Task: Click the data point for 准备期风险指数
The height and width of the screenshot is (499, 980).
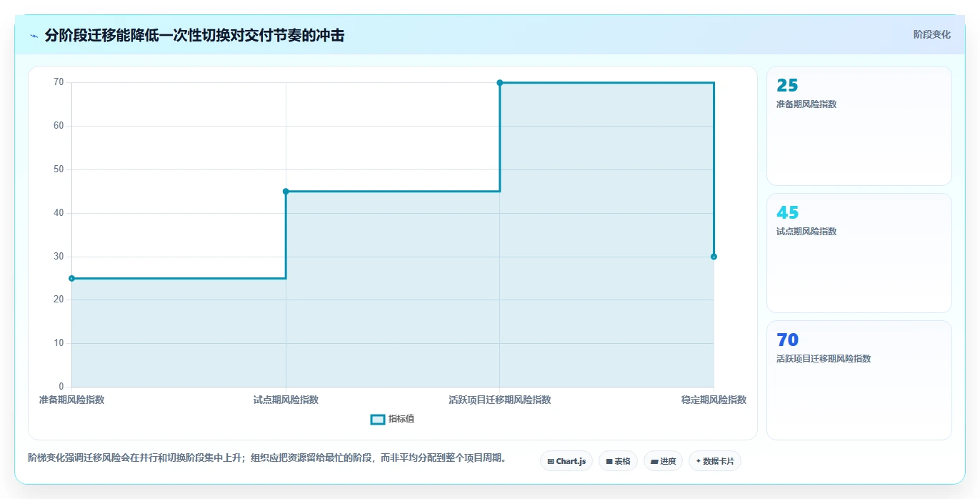Action: point(71,278)
